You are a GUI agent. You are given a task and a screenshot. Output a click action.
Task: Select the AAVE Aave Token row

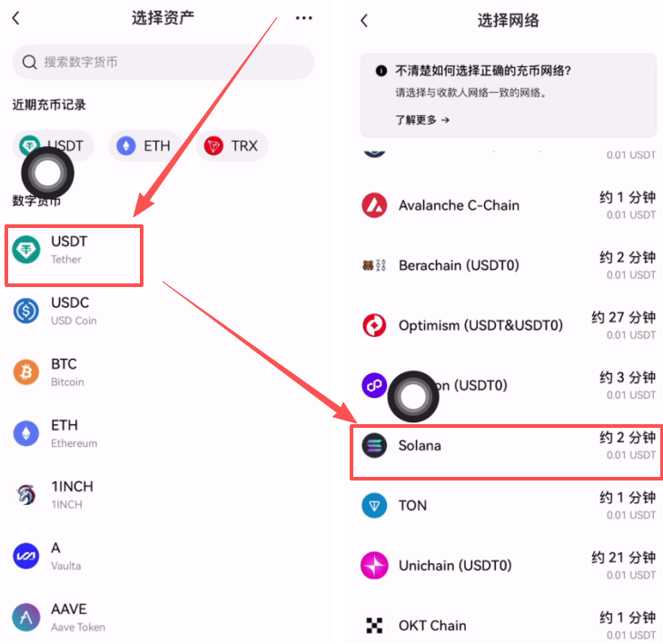(x=163, y=618)
